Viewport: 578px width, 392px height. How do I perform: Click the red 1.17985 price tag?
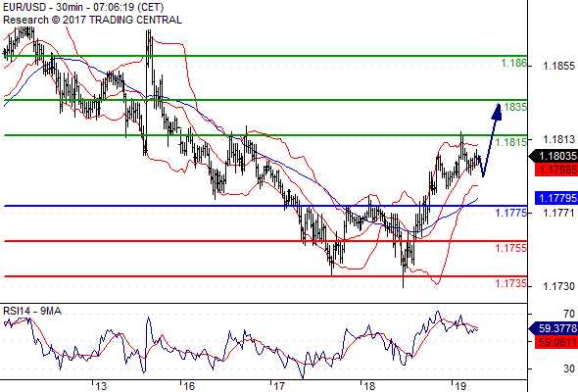coord(556,170)
